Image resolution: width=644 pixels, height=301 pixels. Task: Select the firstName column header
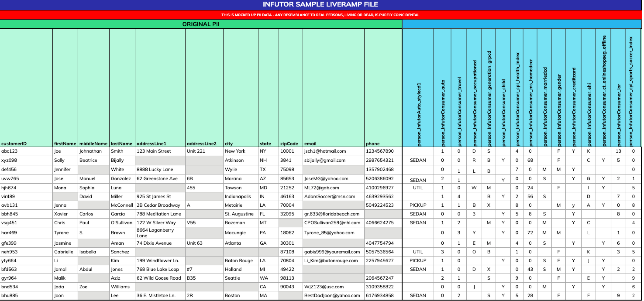(x=65, y=88)
